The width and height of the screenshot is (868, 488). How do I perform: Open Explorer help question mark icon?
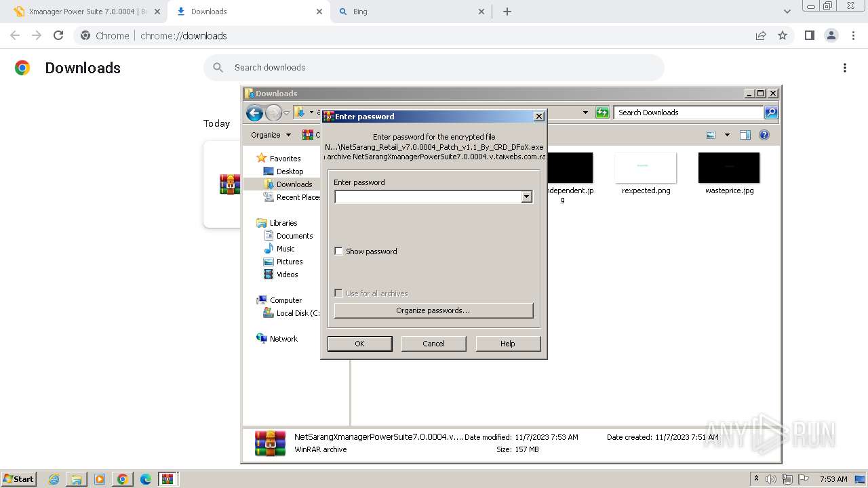[764, 135]
